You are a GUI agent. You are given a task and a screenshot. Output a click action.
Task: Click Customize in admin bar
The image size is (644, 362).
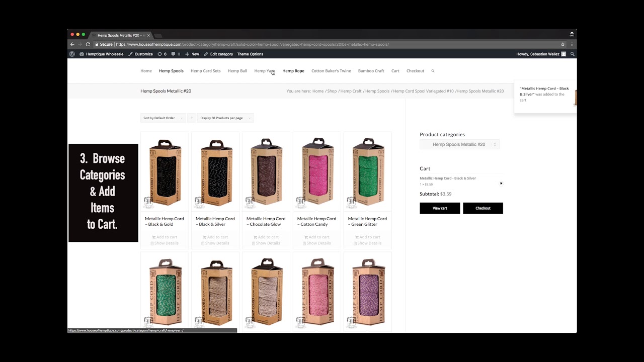point(140,54)
